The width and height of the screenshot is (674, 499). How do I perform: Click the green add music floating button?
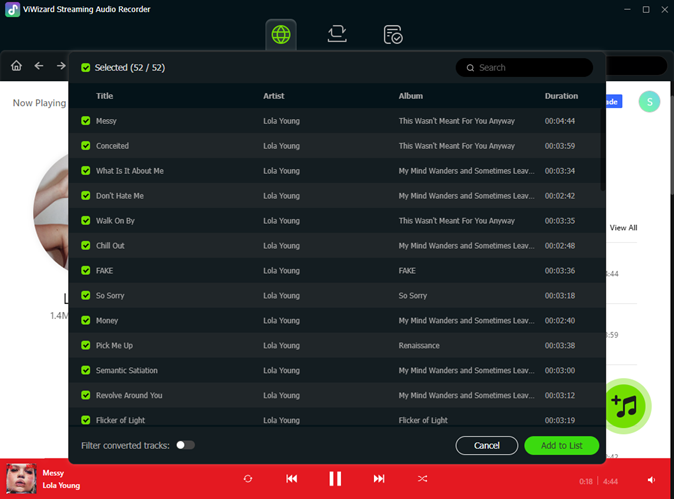[x=625, y=406]
